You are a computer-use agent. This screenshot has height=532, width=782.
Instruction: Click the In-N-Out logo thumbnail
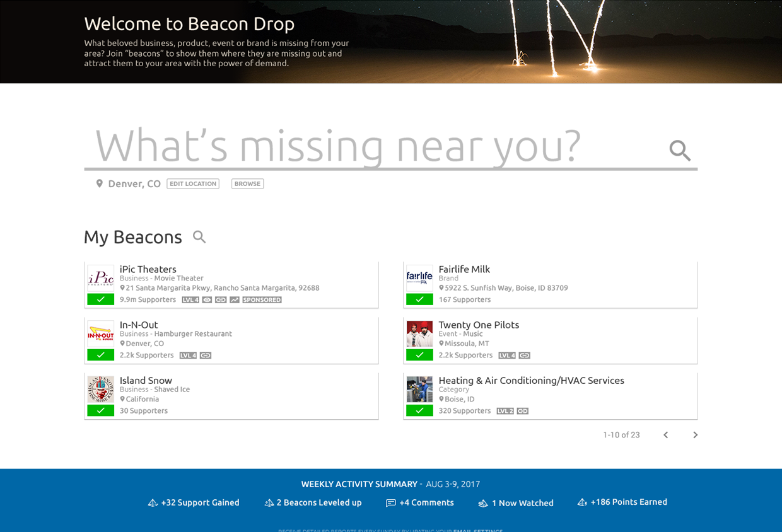click(x=100, y=333)
